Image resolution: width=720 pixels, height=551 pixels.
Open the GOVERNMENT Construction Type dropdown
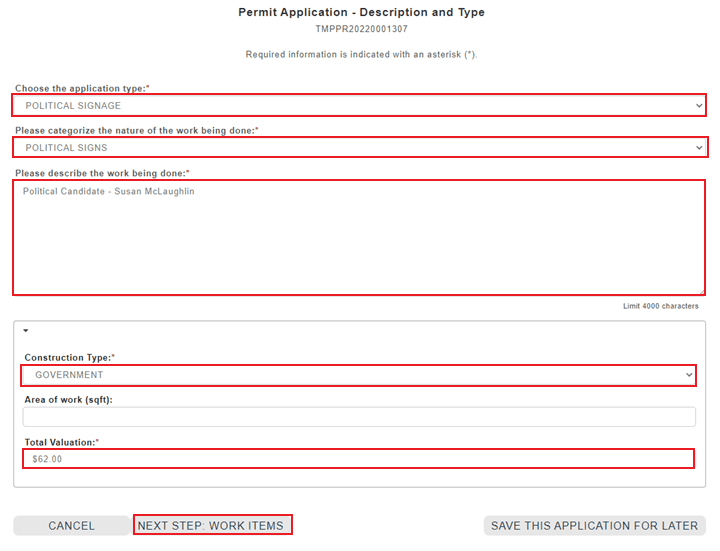tap(358, 375)
